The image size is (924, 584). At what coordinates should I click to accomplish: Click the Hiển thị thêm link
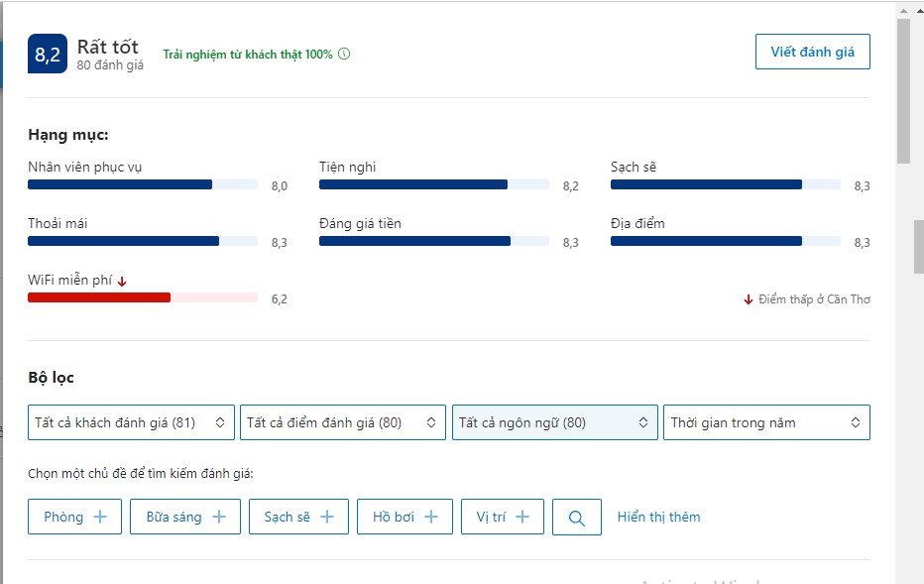click(658, 517)
